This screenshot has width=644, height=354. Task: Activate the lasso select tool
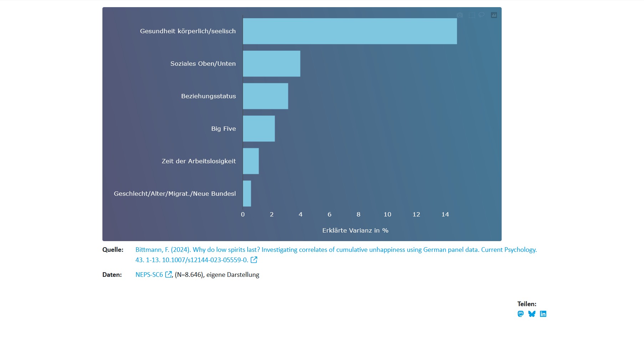pos(482,15)
